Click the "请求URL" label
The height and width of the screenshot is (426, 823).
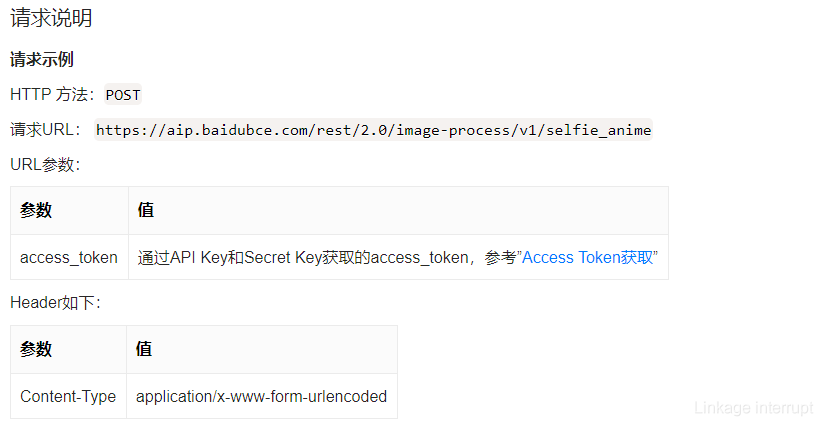pyautogui.click(x=46, y=130)
